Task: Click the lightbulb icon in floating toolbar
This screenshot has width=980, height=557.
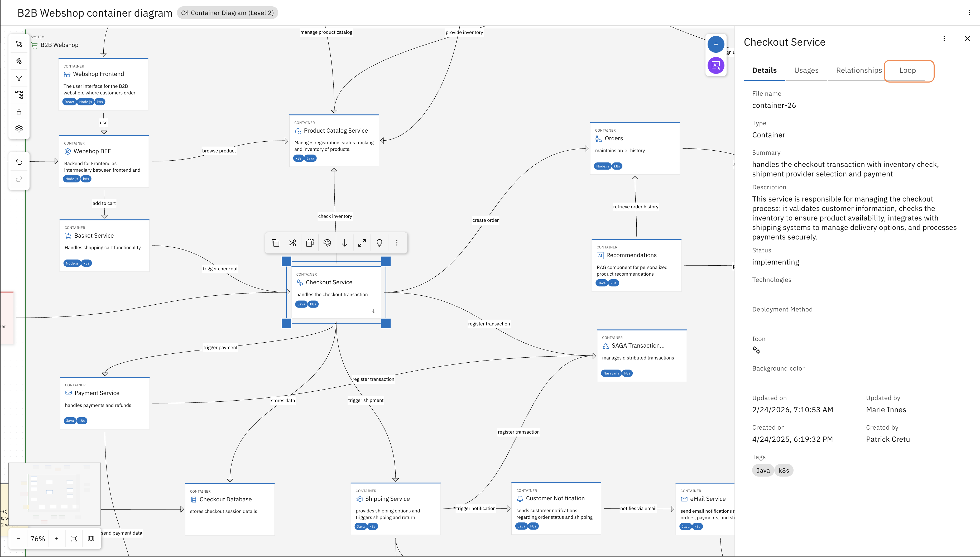Action: click(379, 243)
